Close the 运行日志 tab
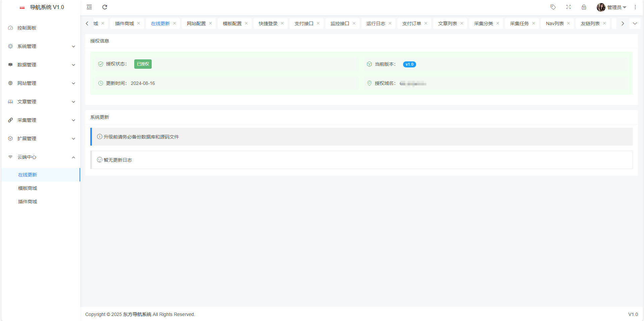 point(390,23)
